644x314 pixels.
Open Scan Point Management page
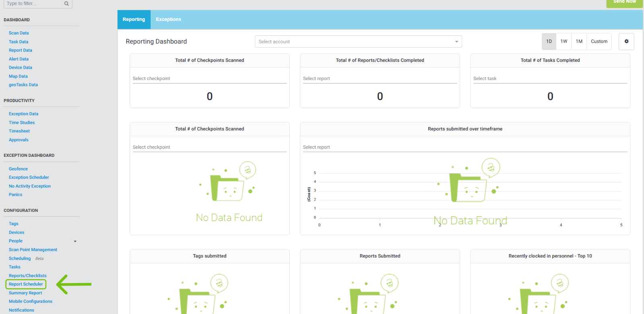click(33, 250)
